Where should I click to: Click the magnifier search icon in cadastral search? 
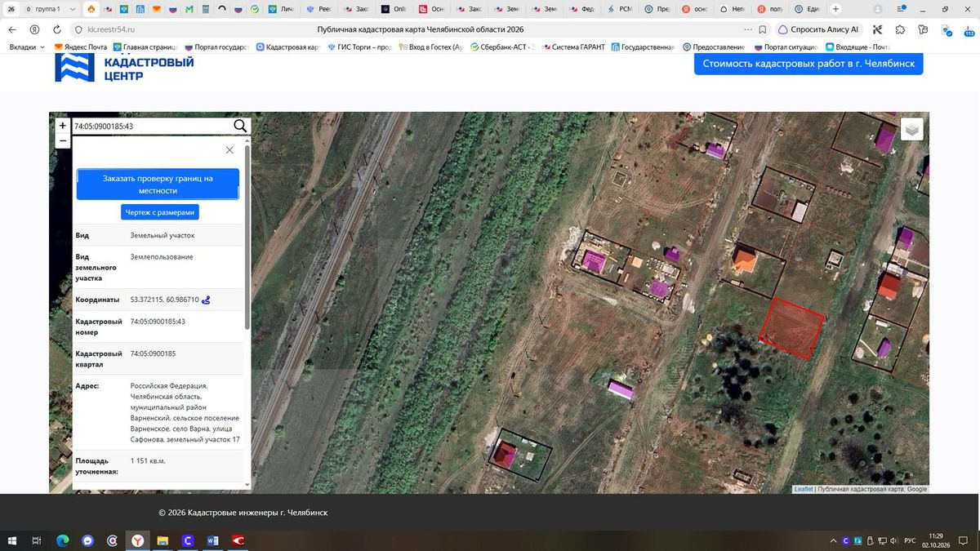click(240, 126)
